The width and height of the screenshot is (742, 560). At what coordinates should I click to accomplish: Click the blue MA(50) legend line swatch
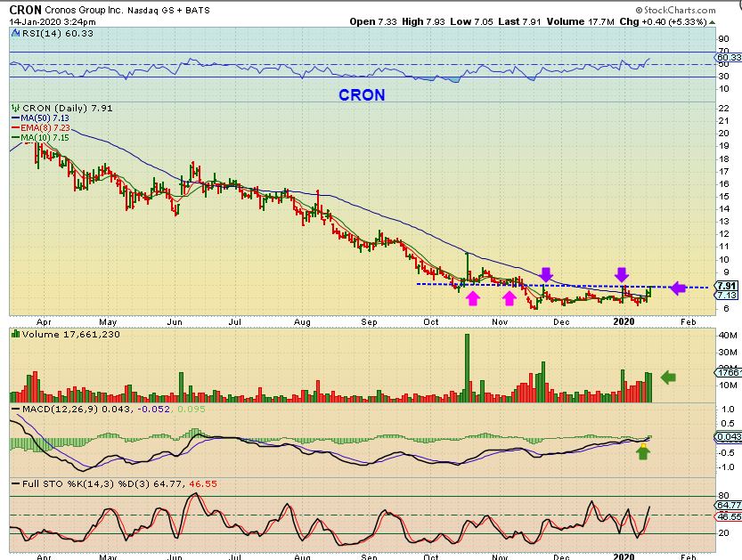click(x=16, y=118)
